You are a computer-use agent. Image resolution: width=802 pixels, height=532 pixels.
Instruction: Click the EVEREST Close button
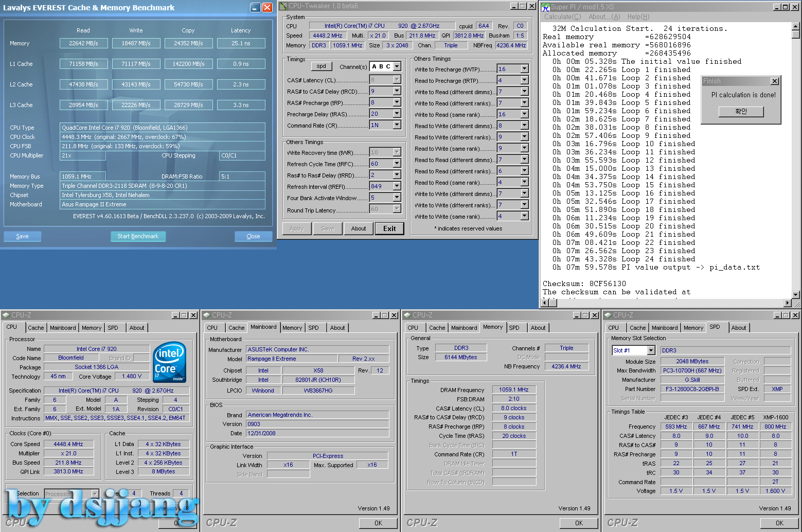(x=253, y=236)
